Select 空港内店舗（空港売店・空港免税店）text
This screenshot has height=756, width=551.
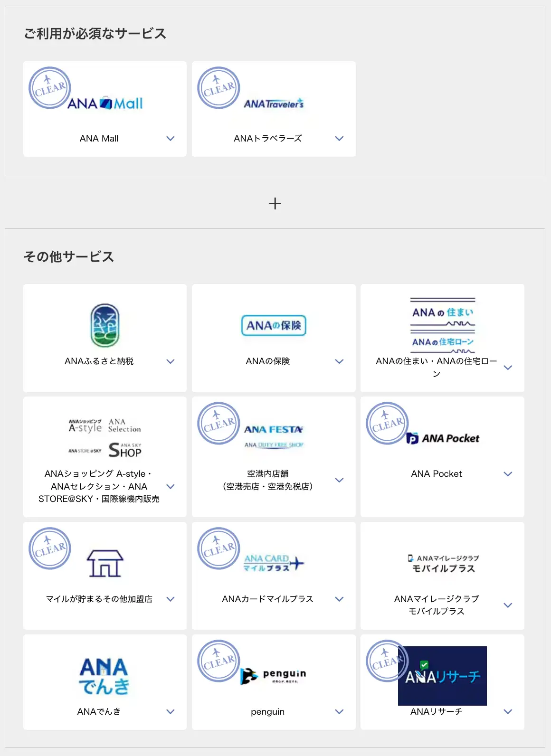[268, 480]
